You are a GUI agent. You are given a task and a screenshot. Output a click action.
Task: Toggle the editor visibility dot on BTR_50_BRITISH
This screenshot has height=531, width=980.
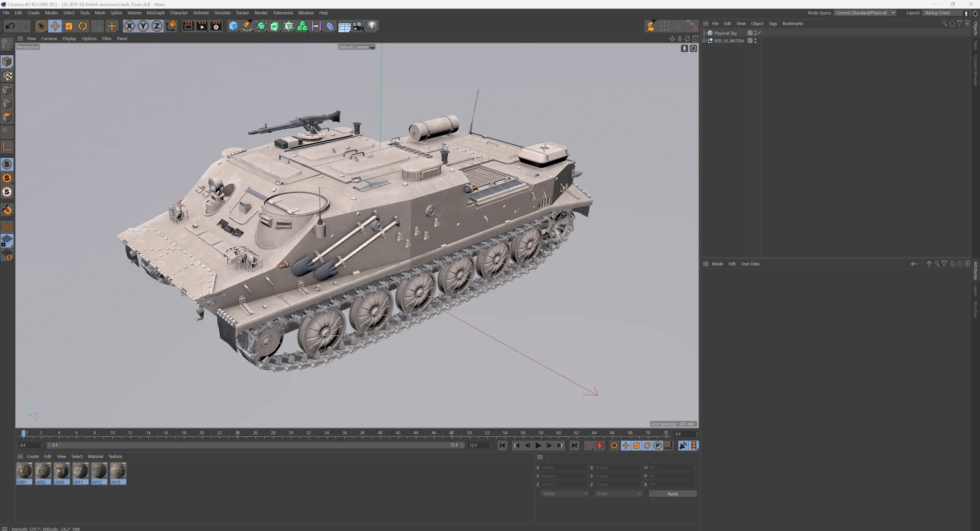point(755,39)
